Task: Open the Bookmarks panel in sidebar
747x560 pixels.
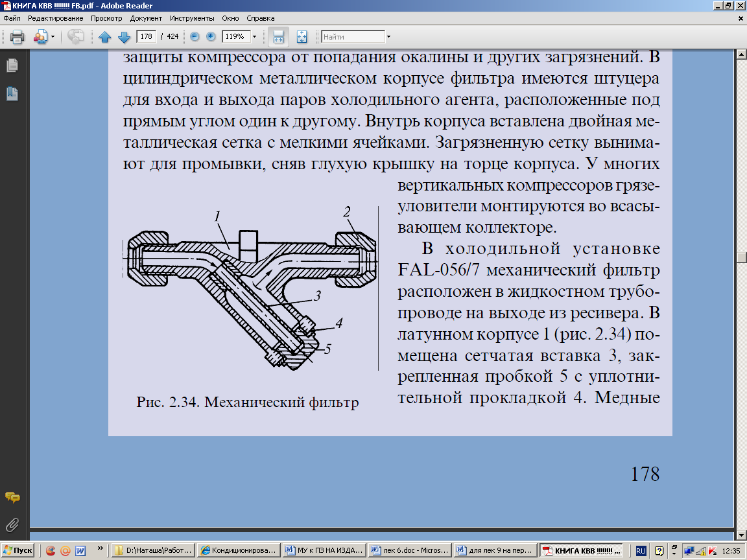Action: point(12,94)
